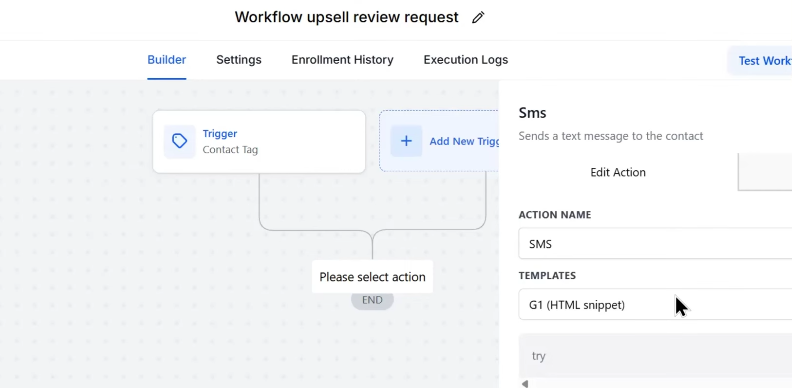Click Add New Trigger card
Screen dimensions: 792x388
(x=439, y=141)
